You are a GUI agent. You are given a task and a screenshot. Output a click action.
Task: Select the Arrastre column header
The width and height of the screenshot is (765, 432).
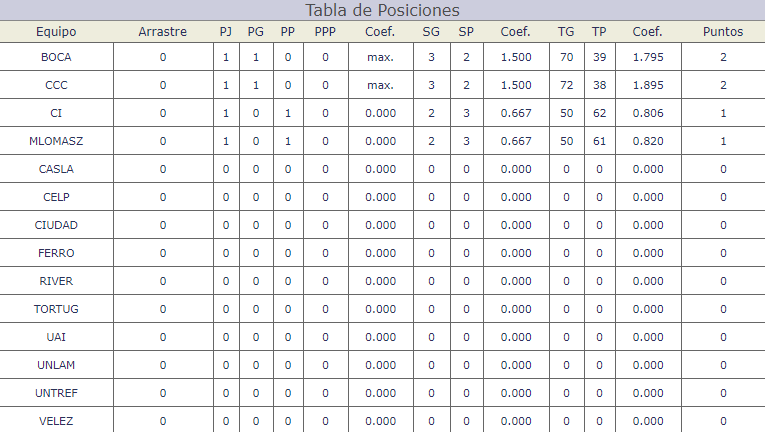coord(162,32)
